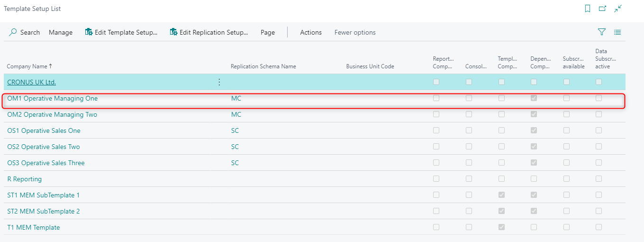Open Business Unit Code column header menu
Screen dimensions: 644x242
pyautogui.click(x=370, y=66)
